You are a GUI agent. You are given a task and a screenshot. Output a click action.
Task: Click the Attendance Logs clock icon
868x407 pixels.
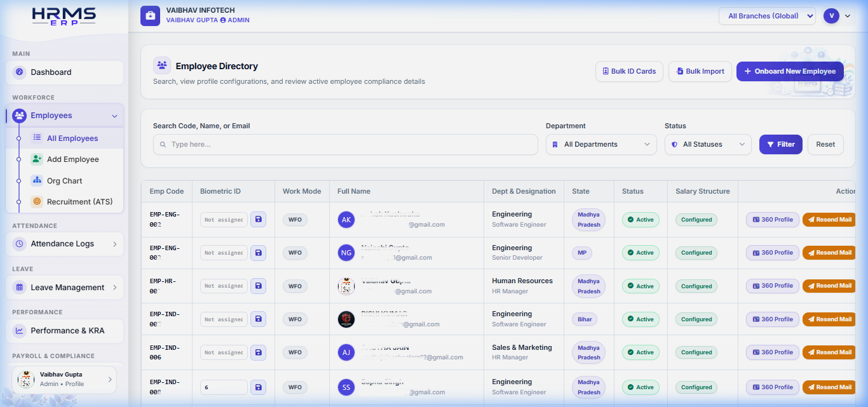tap(19, 244)
